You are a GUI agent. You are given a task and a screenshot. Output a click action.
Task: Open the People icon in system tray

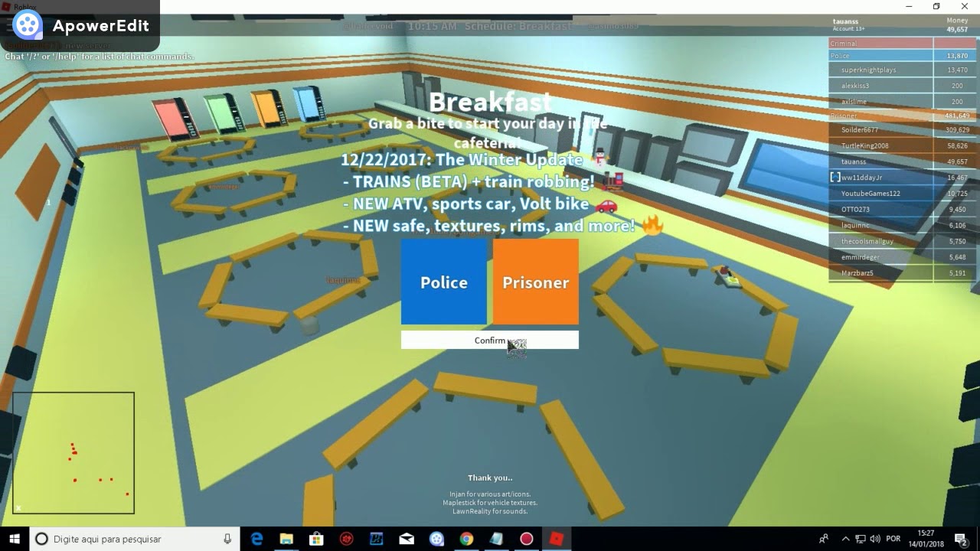pyautogui.click(x=824, y=539)
